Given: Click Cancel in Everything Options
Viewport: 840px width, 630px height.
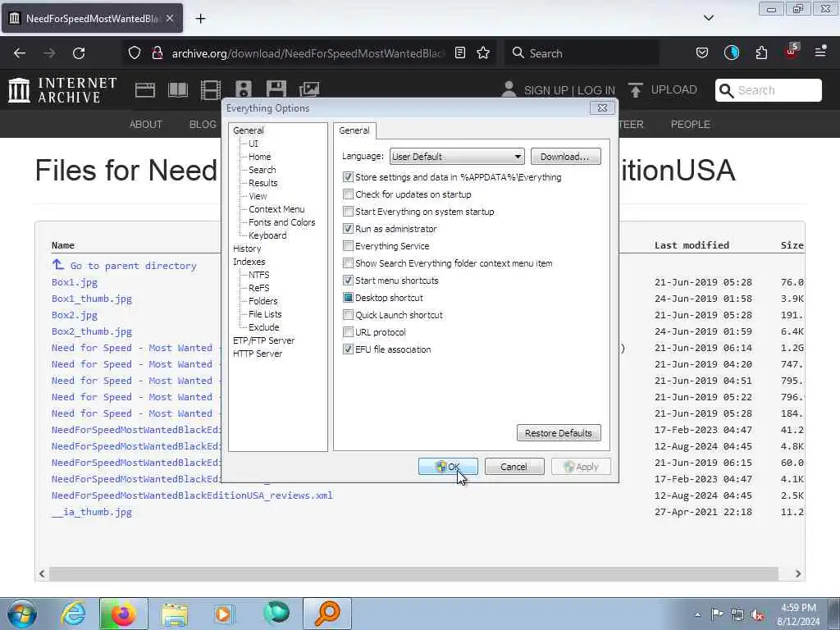Looking at the screenshot, I should 514,467.
